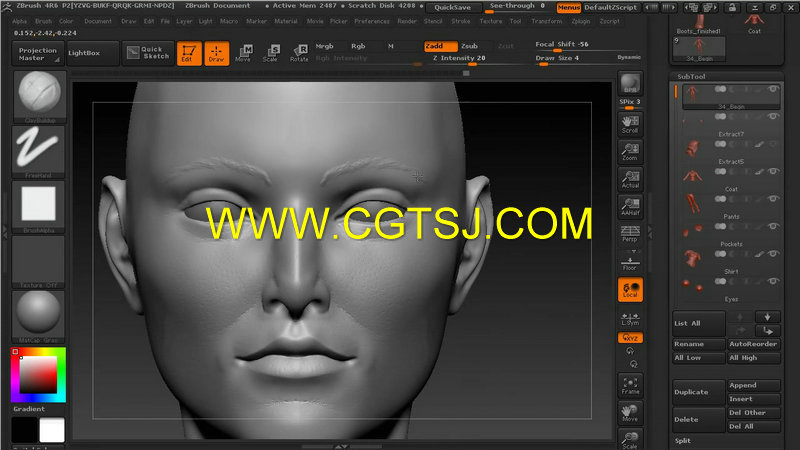Click the AAHalf icon

coord(630,207)
